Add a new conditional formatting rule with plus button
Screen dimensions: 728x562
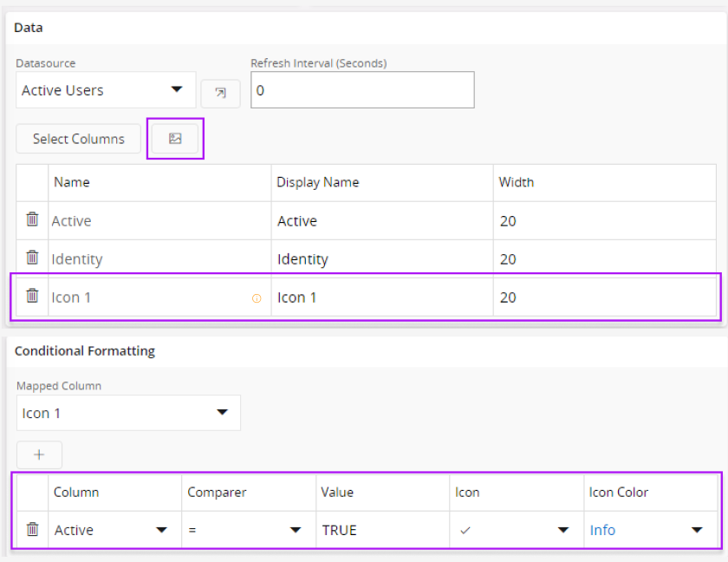39,454
